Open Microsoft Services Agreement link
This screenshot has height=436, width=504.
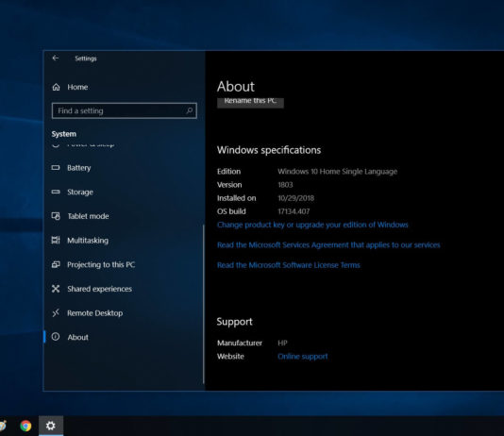pyautogui.click(x=328, y=244)
